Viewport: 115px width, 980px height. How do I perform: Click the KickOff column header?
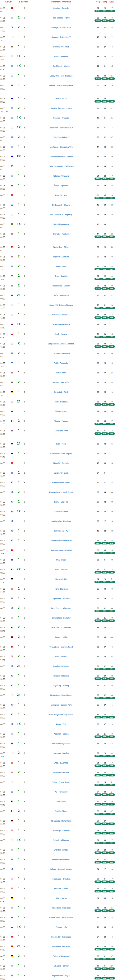tap(8, 2)
